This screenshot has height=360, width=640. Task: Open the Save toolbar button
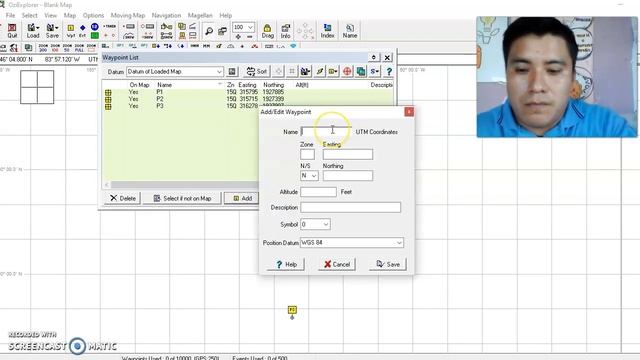52,31
